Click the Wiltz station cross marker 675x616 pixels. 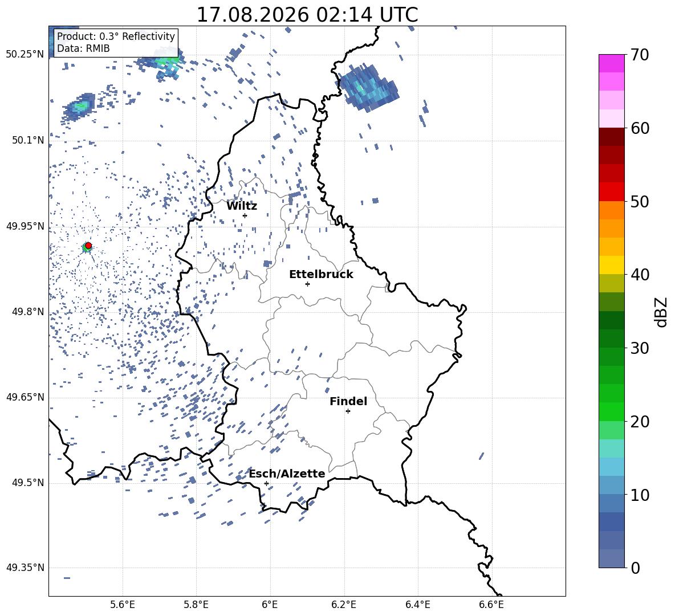tap(245, 215)
